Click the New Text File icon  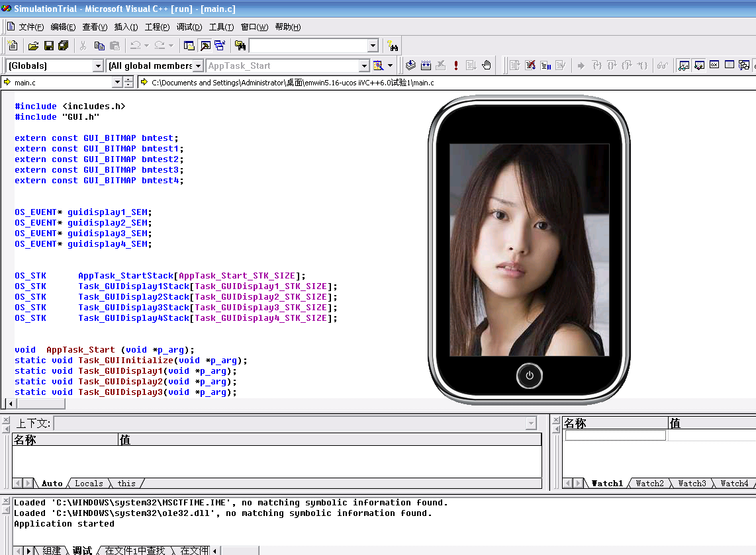13,45
